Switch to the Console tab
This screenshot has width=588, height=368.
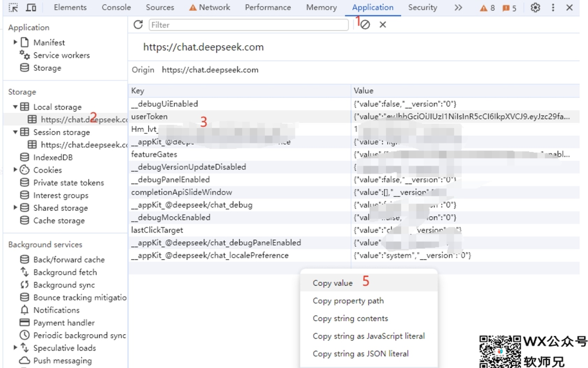(117, 8)
